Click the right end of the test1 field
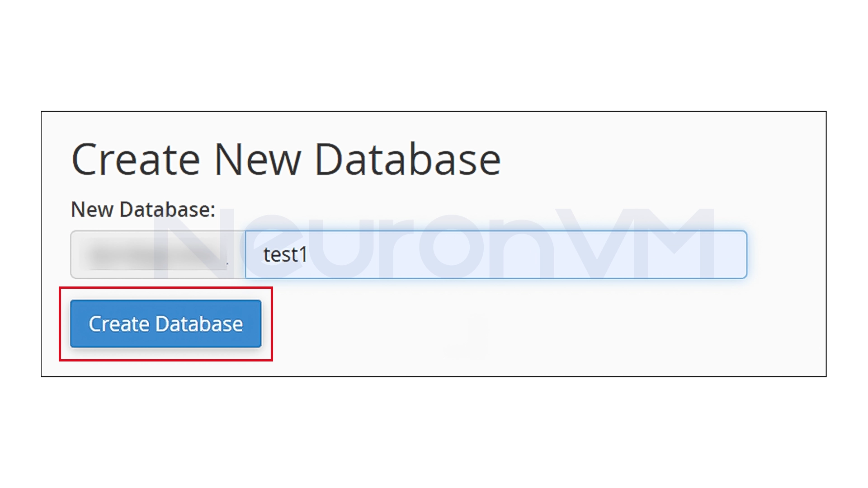Image resolution: width=868 pixels, height=488 pixels. click(737, 254)
